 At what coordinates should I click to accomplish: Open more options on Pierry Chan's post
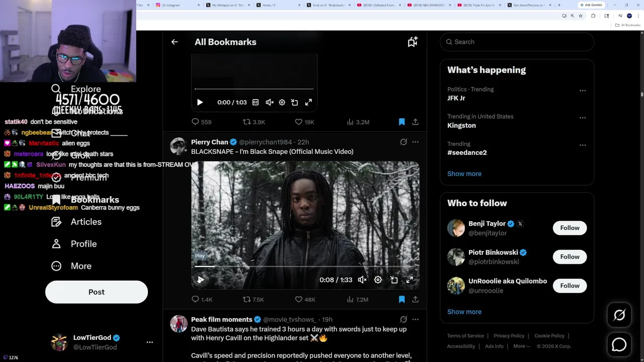(x=415, y=142)
